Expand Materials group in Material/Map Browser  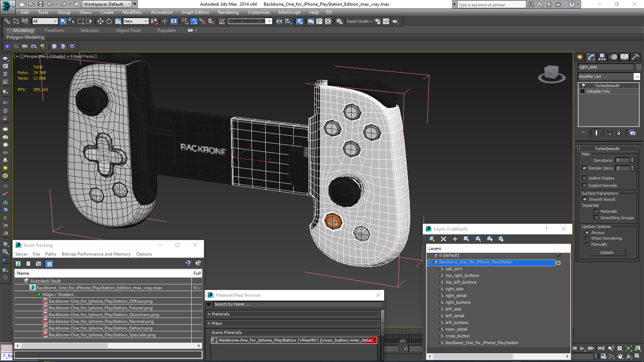click(209, 314)
